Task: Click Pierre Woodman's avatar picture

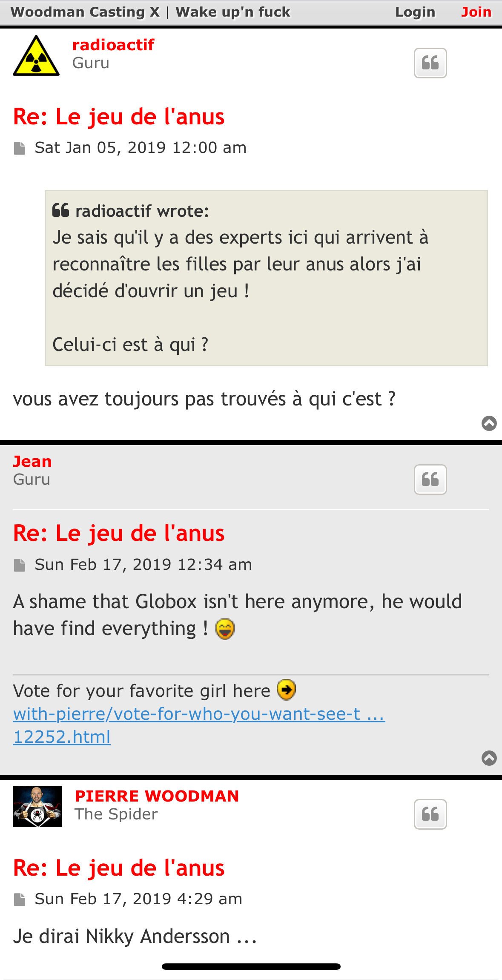Action: point(37,806)
